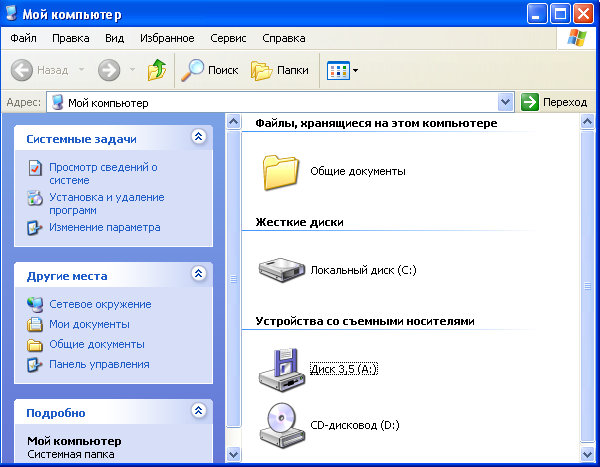Click the Панель управления icon
This screenshot has height=467, width=600.
[x=34, y=364]
